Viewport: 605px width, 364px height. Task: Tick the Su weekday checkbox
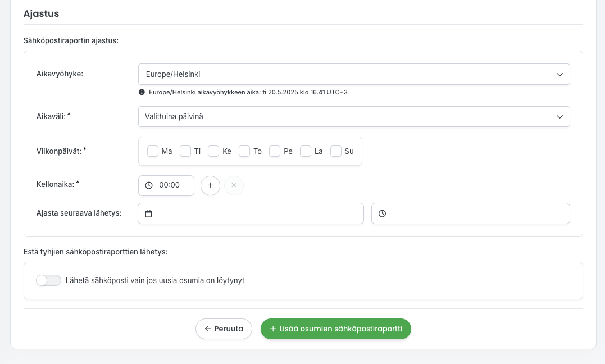336,151
